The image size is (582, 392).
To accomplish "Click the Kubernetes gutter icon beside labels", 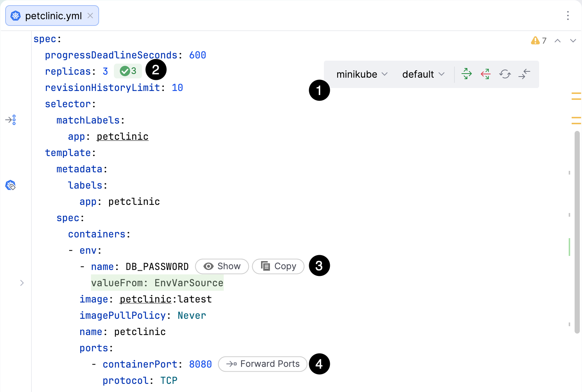I will (x=11, y=185).
